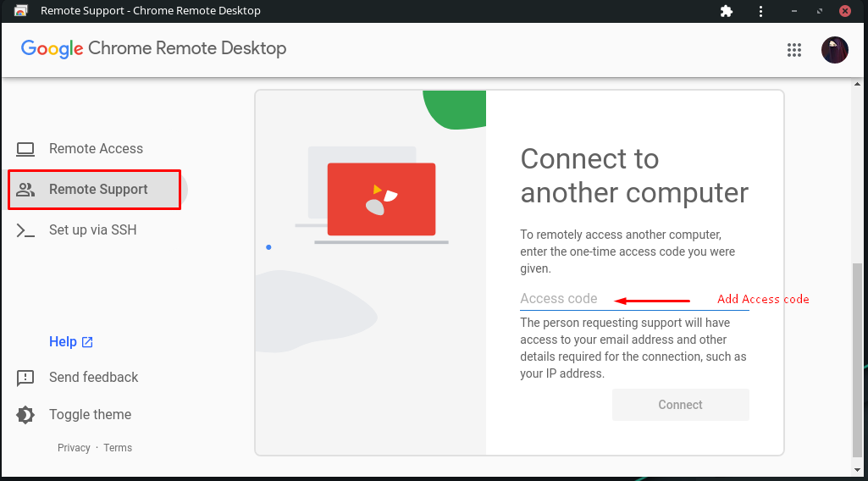Restore the window size
868x481 pixels.
[819, 11]
